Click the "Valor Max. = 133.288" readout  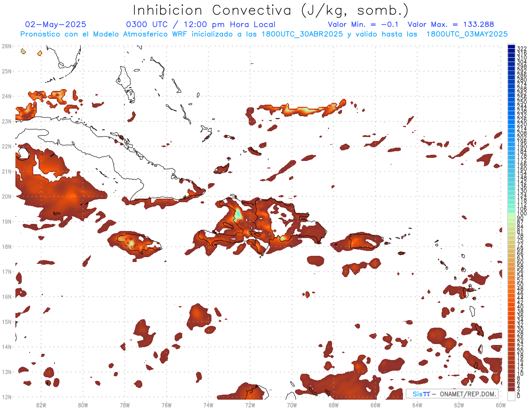click(x=451, y=25)
